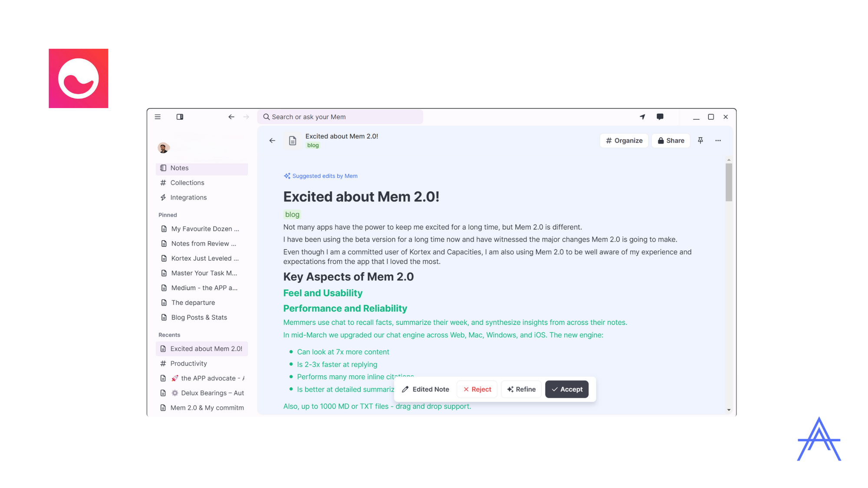Reject the suggested edits
This screenshot has width=868, height=488.
click(477, 389)
